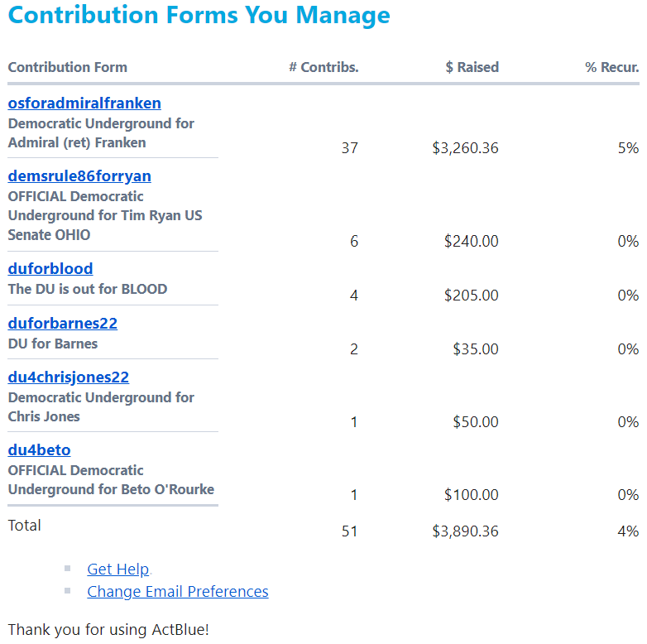
Task: Click the $3,890.36 total raised value
Action: pyautogui.click(x=466, y=531)
